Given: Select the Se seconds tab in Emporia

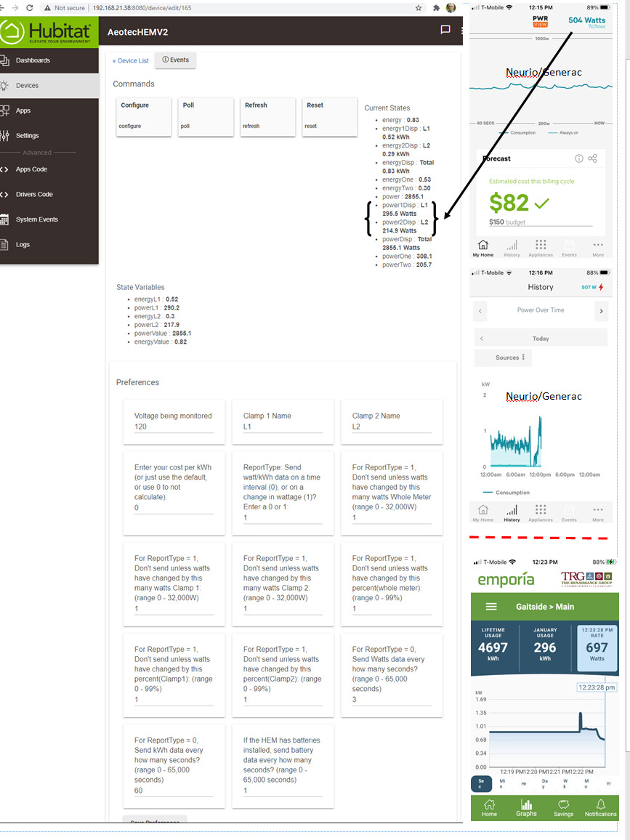Looking at the screenshot, I should pyautogui.click(x=481, y=784).
